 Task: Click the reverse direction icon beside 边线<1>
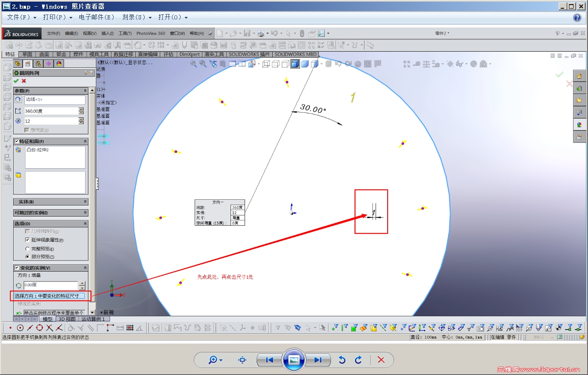(18, 100)
